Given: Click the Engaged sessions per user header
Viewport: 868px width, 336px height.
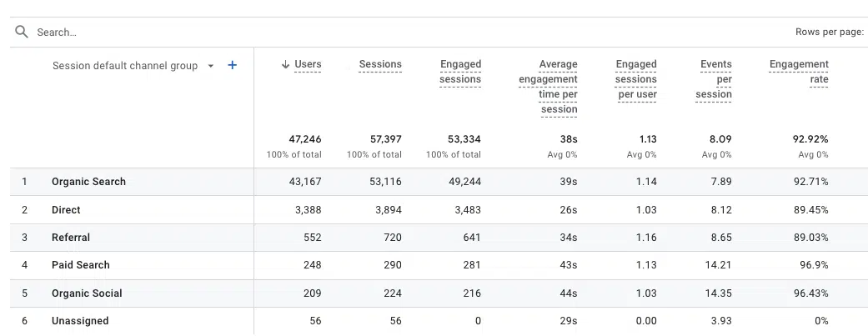Looking at the screenshot, I should 636,79.
